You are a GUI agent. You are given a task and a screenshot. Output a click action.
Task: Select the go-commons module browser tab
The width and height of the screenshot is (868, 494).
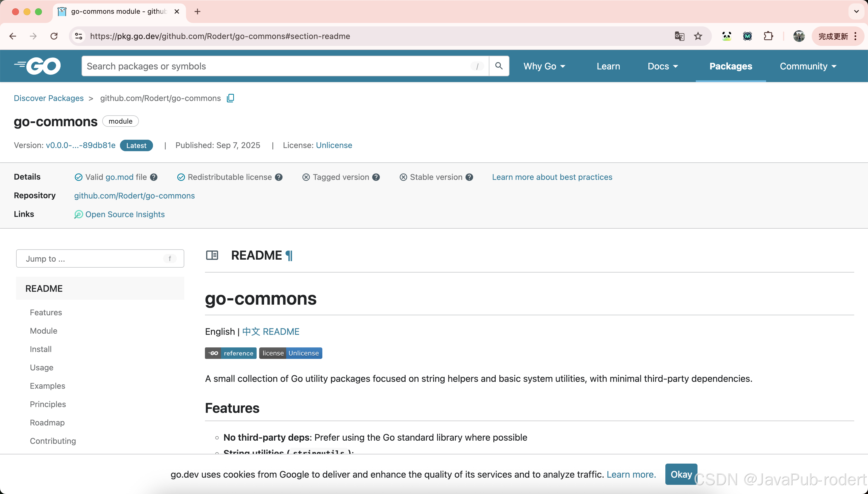(119, 11)
